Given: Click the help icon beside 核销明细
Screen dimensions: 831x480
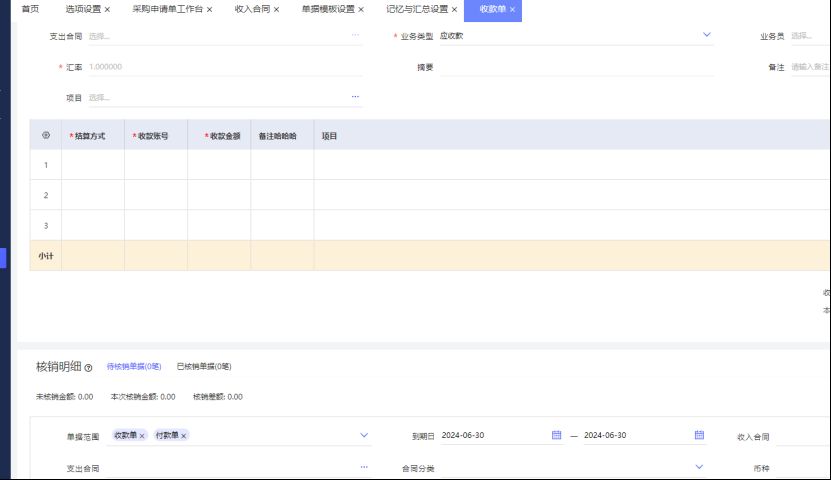Looking at the screenshot, I should (x=89, y=367).
